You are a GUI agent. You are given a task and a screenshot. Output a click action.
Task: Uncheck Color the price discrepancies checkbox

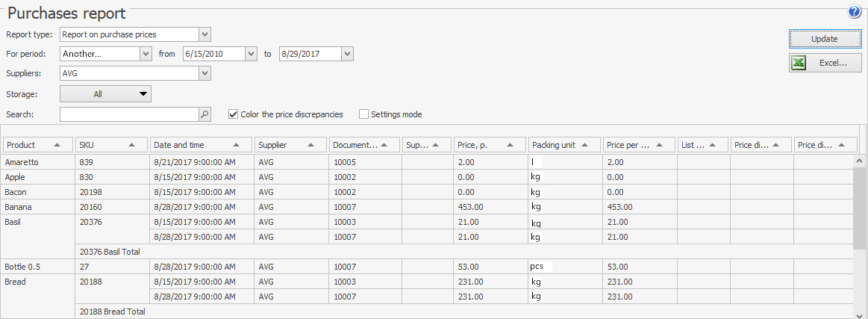coord(234,114)
